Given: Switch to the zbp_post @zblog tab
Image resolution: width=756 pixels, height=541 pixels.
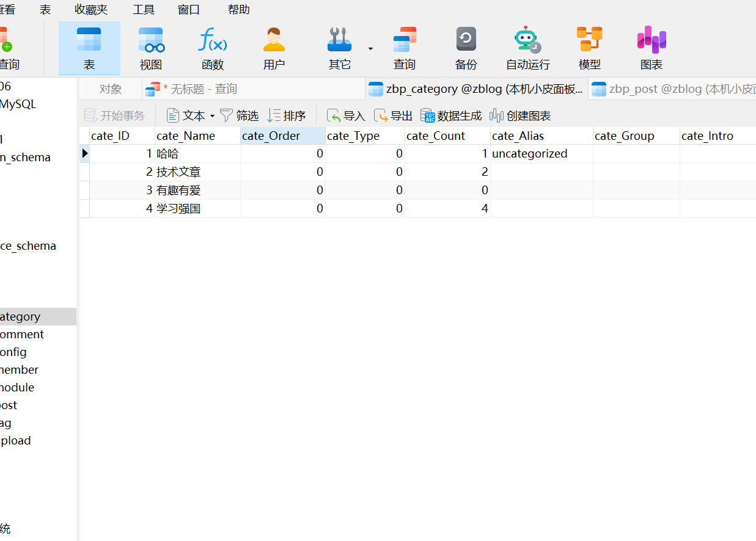Looking at the screenshot, I should pos(672,89).
